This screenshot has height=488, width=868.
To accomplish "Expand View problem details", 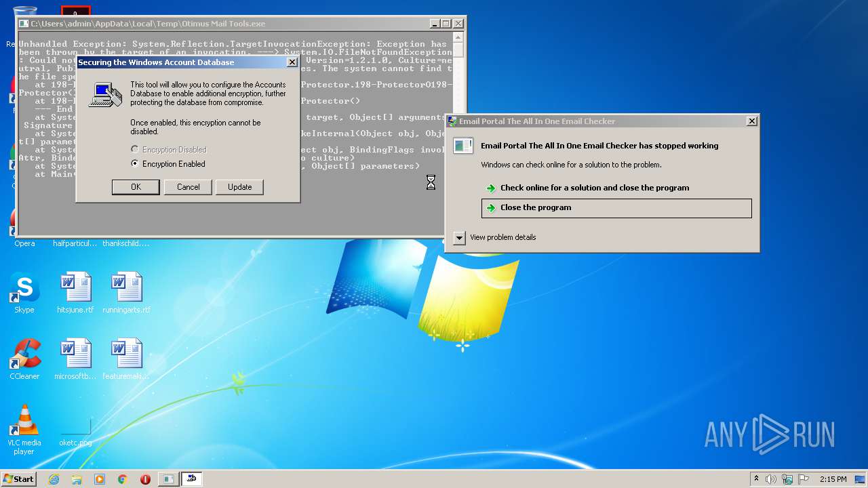I will pos(459,237).
